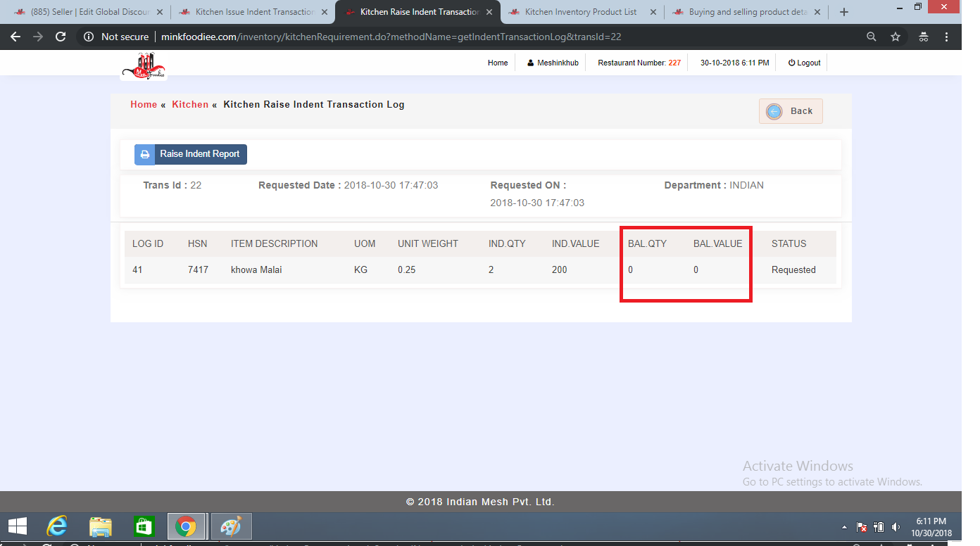Open the Windows Start menu
This screenshot has height=546, width=980.
17,526
